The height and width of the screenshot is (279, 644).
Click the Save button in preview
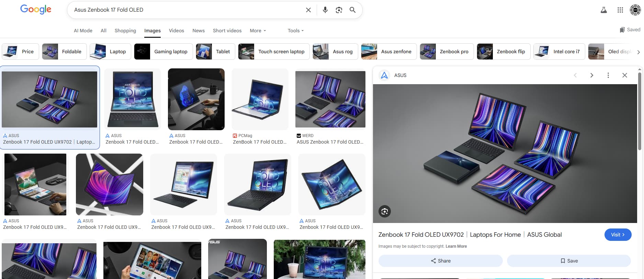tap(569, 261)
